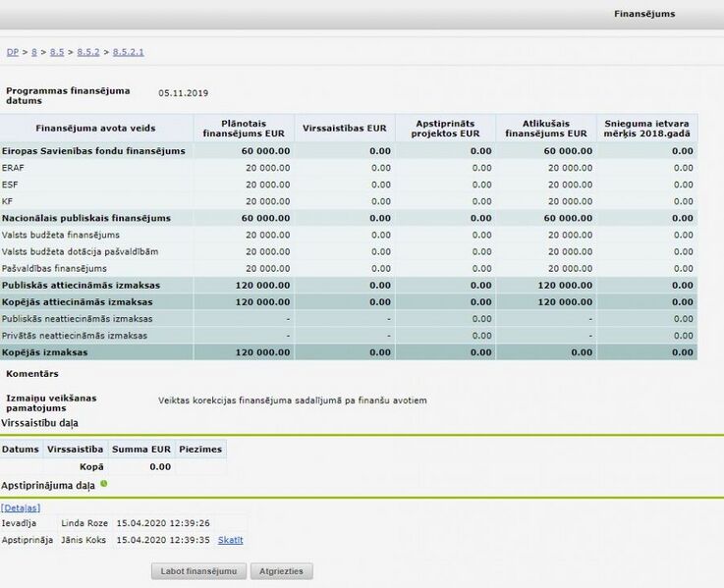Click the Veiktas korekcijas finansējuma sadalījumā text
The height and width of the screenshot is (588, 724).
(x=293, y=401)
